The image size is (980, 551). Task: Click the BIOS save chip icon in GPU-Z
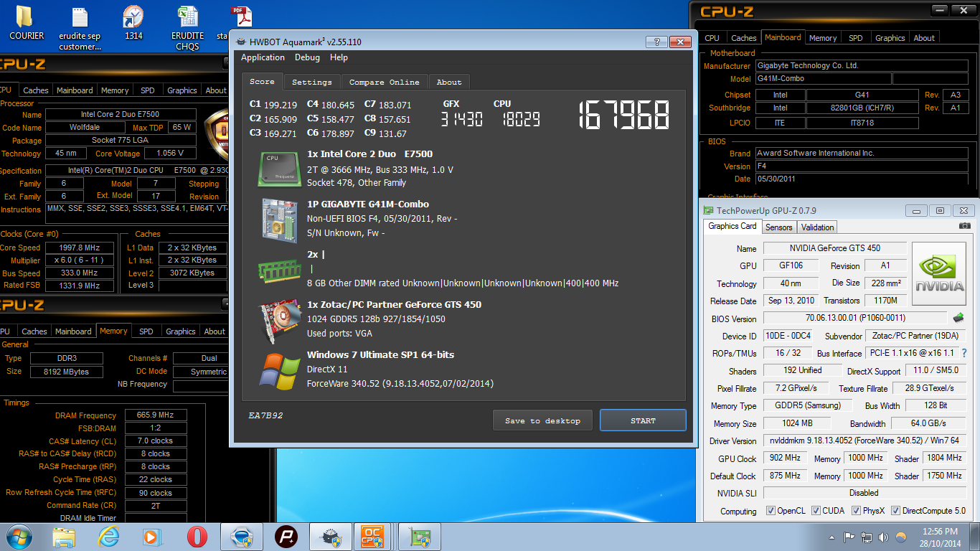click(958, 318)
